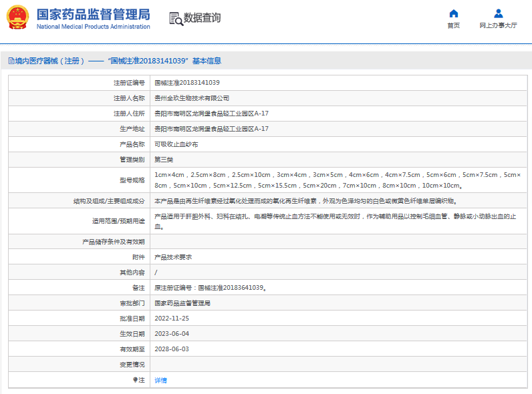Select effective date 2023-06-04
Screen dimensions: 532x394
(172, 334)
